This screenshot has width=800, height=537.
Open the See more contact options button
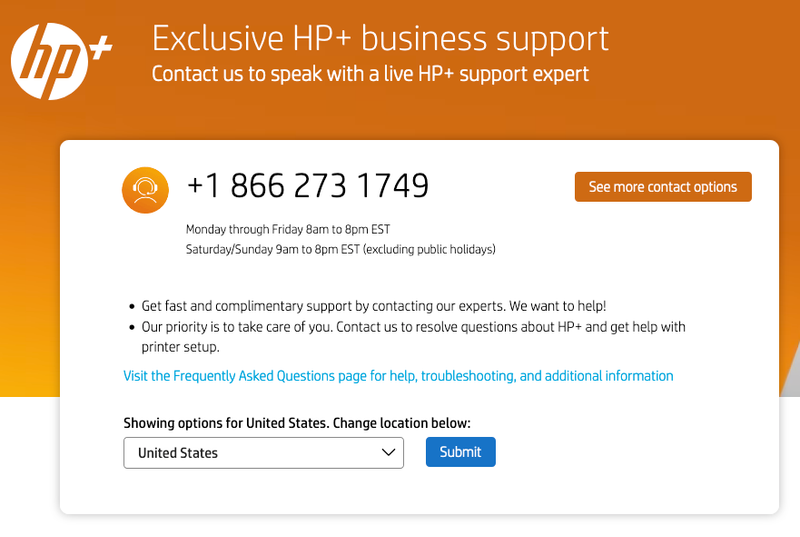pyautogui.click(x=663, y=187)
